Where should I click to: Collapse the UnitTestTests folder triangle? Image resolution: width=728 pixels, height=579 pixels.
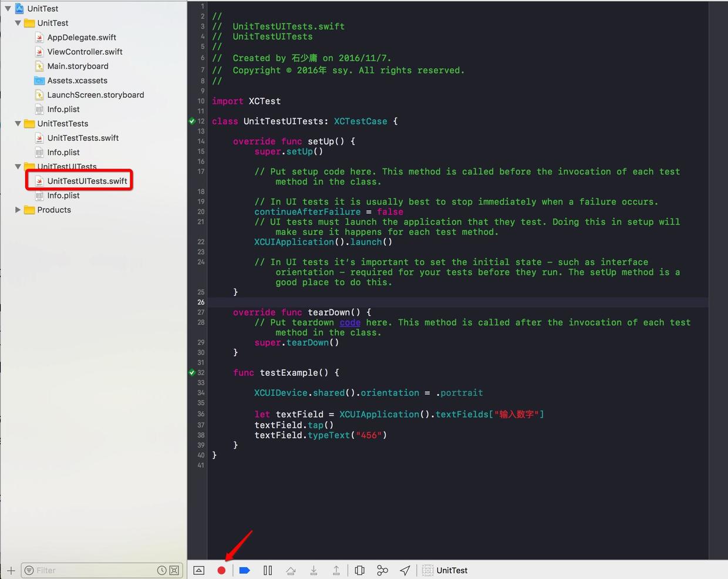pos(18,124)
